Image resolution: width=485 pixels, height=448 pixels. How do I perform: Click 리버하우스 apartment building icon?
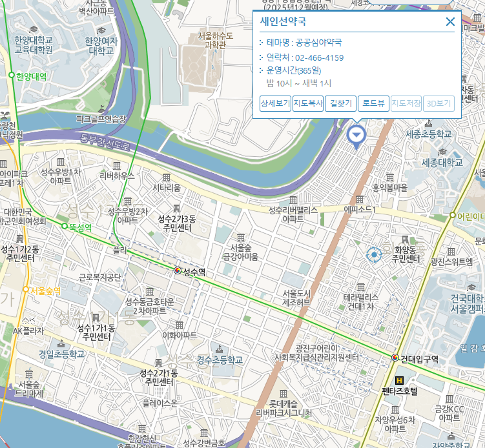[117, 166]
